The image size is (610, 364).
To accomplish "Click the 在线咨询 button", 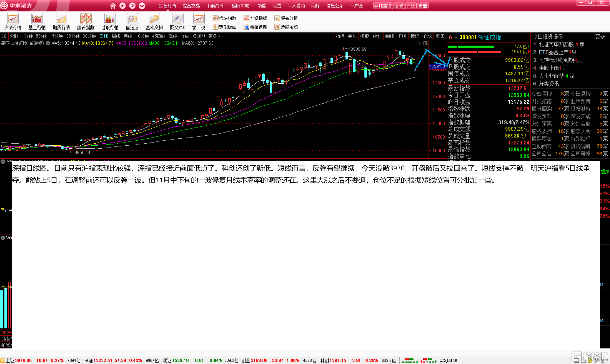I will coord(383,6).
